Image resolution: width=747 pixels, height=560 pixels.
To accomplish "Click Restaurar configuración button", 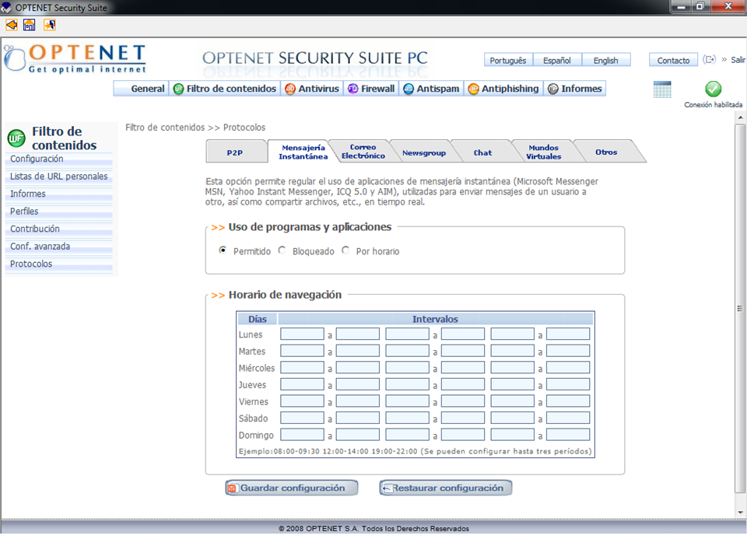I will pyautogui.click(x=446, y=488).
